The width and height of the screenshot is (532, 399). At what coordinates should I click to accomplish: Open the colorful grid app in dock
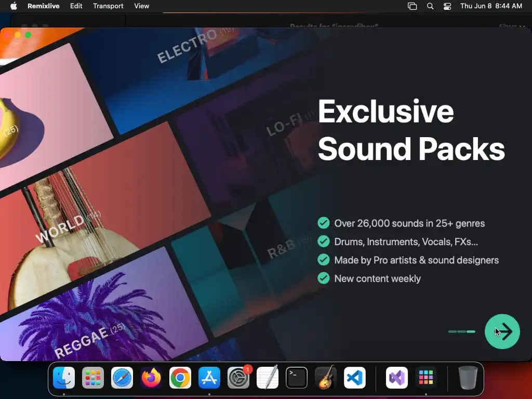[426, 378]
